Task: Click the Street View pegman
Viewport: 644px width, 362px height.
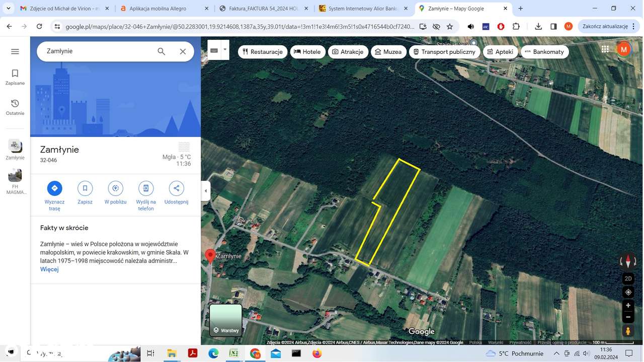Action: tap(628, 331)
